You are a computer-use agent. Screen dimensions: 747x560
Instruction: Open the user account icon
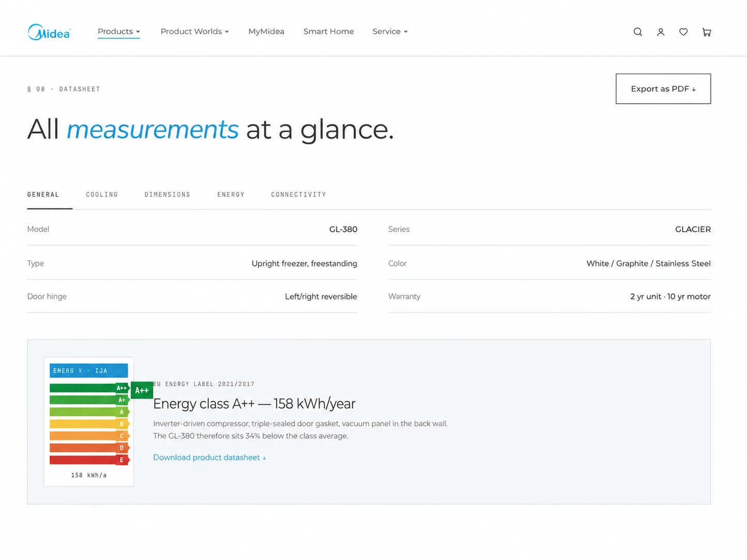(660, 32)
